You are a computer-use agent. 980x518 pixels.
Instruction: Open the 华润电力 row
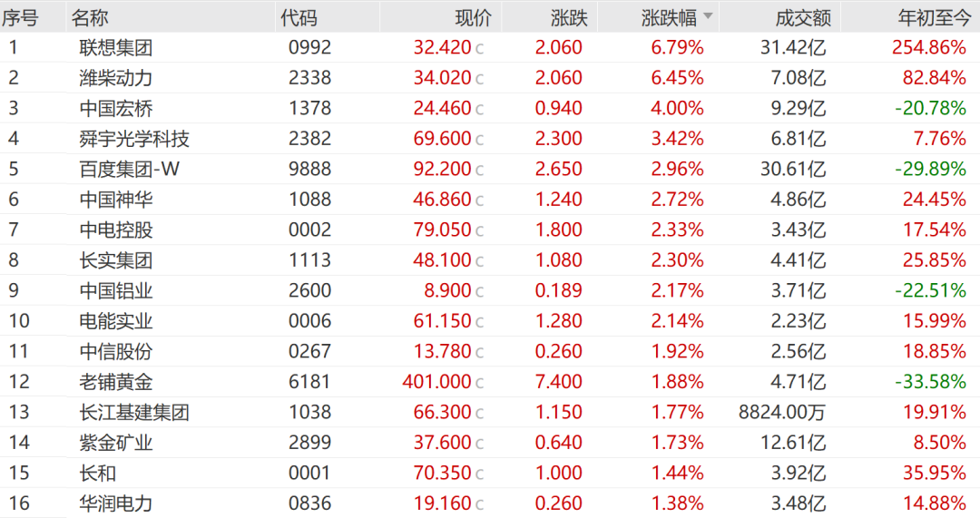490,503
